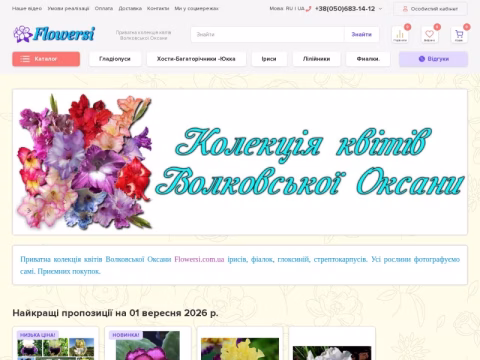Click the phone number +38(050)683-14-12
Viewport: 480px width, 360px height.
pos(345,9)
